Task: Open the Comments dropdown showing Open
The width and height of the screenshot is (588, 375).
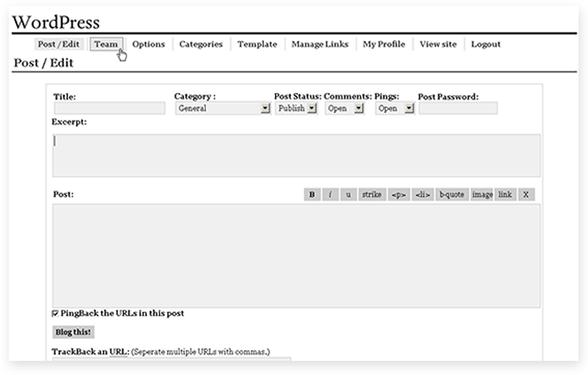Action: [x=345, y=108]
